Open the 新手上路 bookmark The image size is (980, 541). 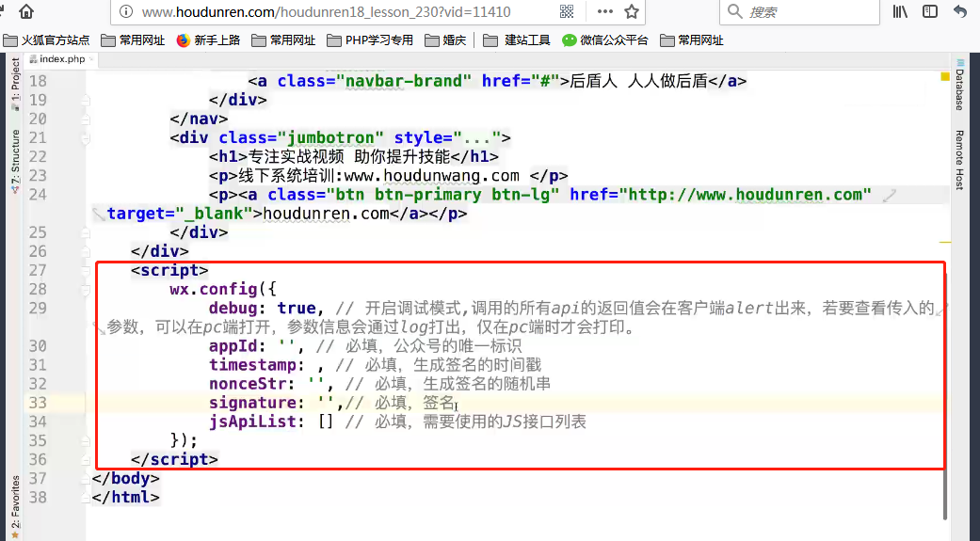(209, 40)
